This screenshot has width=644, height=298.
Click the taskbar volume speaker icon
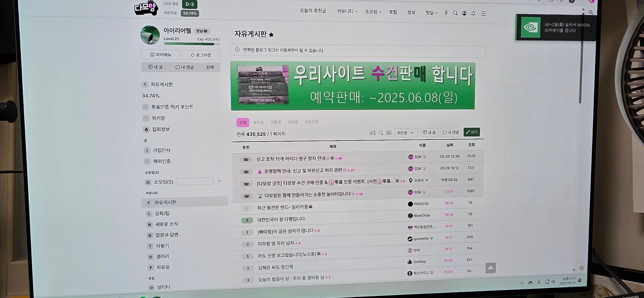(553, 282)
